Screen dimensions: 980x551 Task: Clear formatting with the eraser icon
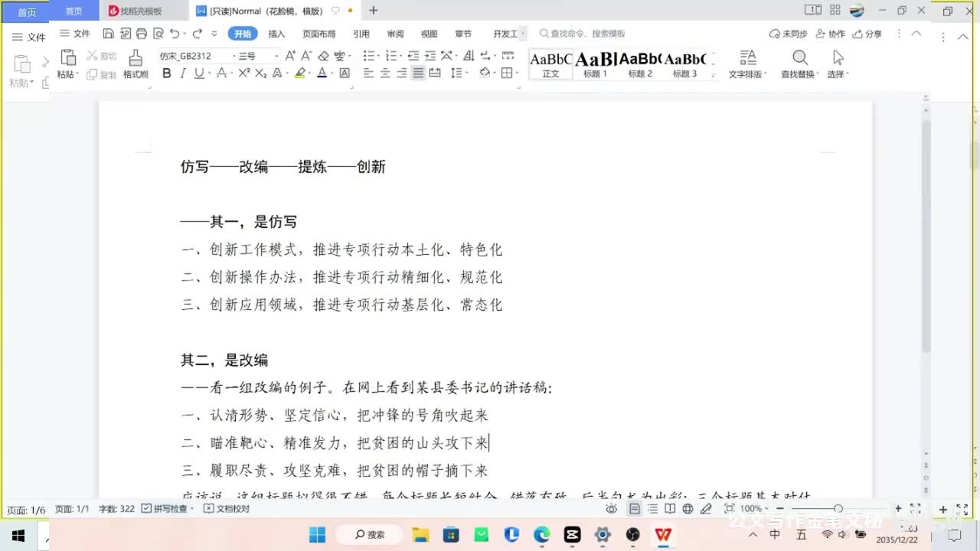click(323, 56)
